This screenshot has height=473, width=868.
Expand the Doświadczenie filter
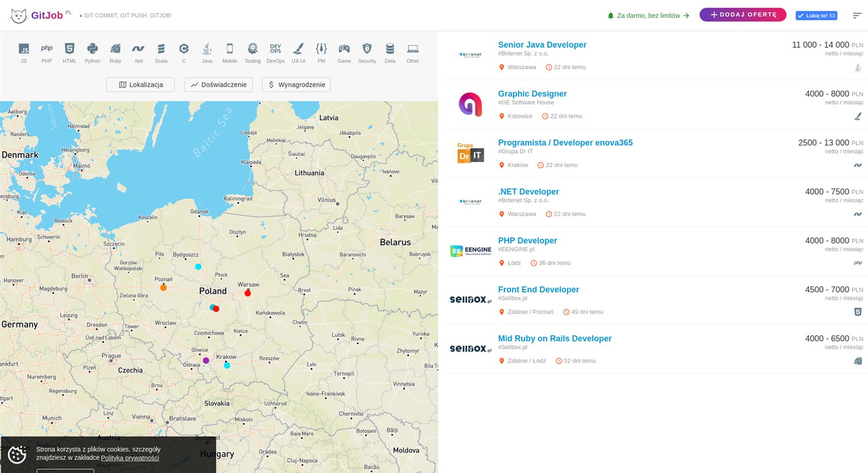[218, 85]
